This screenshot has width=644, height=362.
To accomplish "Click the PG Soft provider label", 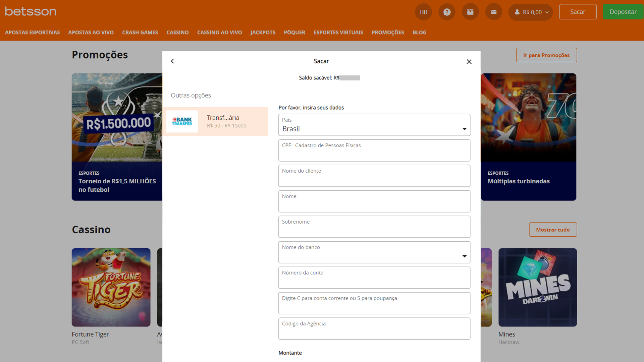I will click(80, 342).
